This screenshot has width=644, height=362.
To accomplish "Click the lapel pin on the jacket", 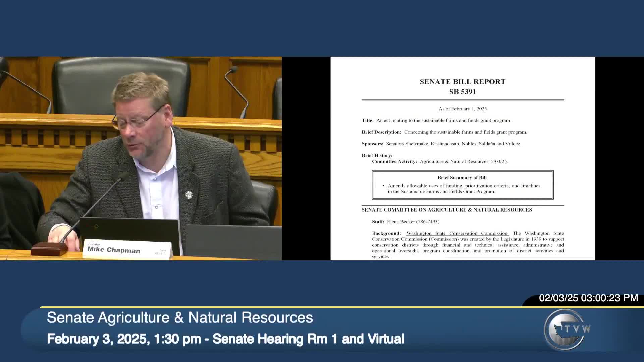I will [189, 195].
